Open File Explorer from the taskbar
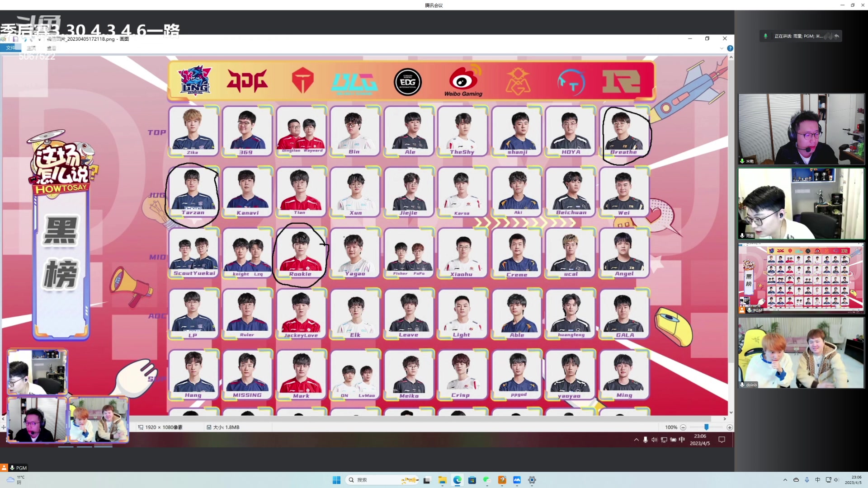This screenshot has height=488, width=868. (x=442, y=480)
